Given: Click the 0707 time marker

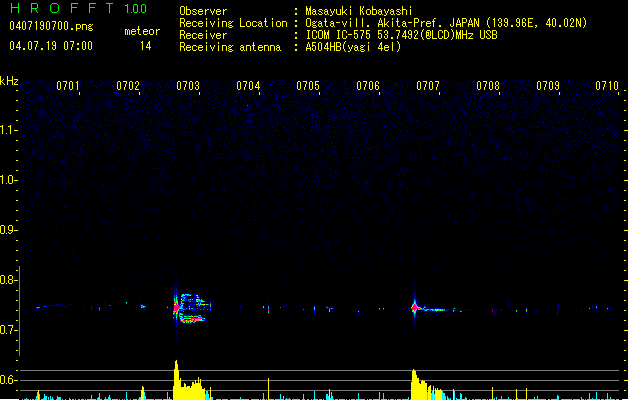Looking at the screenshot, I should [428, 86].
